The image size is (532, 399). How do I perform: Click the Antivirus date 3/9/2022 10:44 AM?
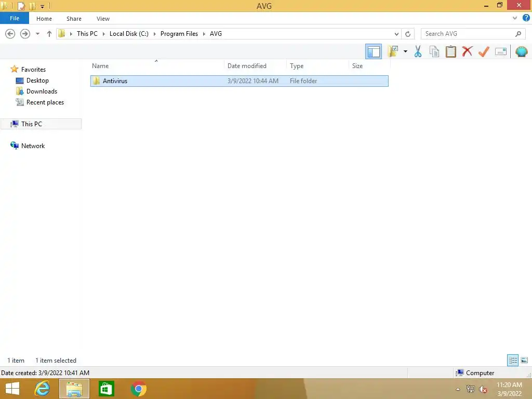pos(253,81)
